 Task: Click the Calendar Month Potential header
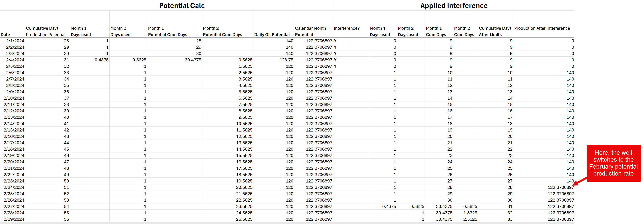310,31
